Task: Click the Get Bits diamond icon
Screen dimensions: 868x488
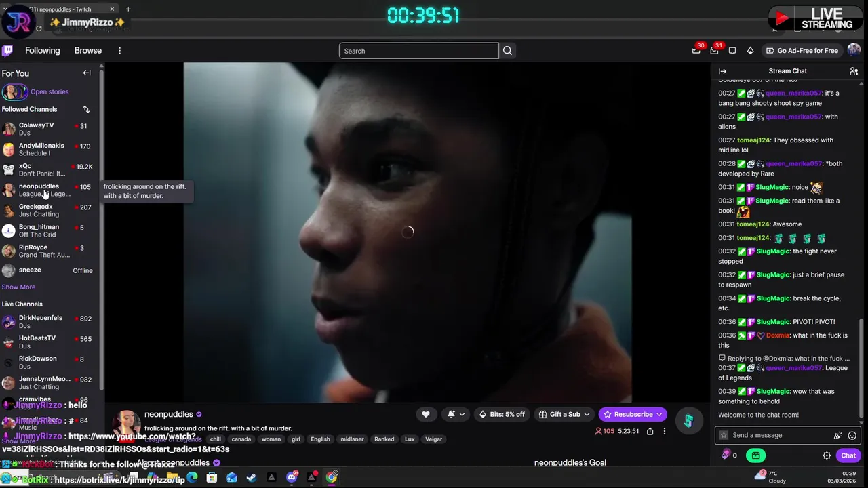Action: tap(750, 50)
